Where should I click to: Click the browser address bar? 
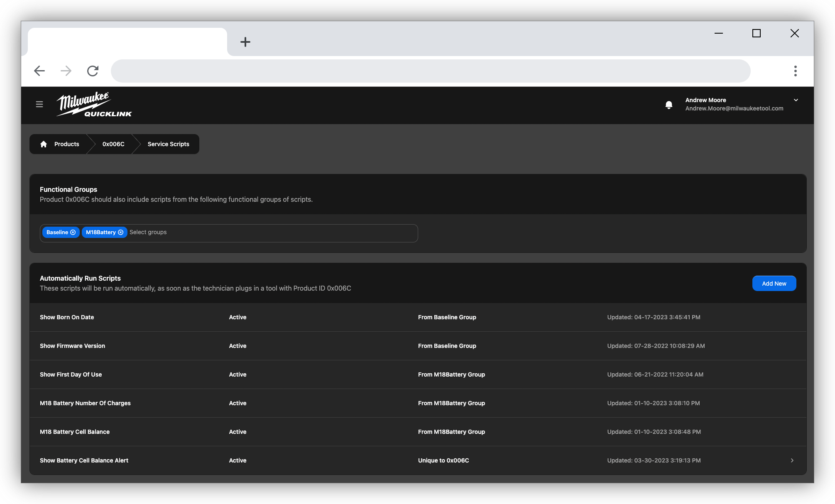[x=431, y=71]
